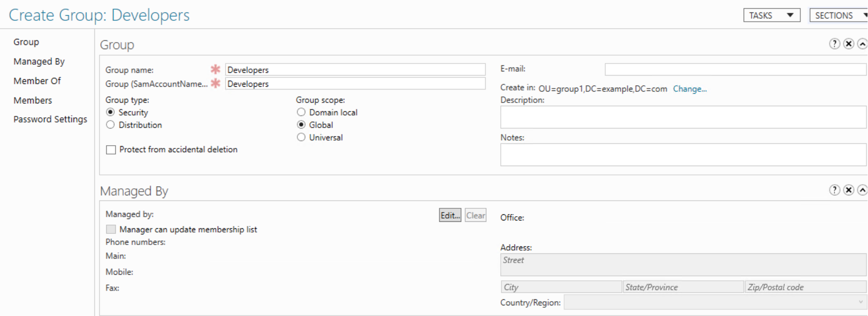
Task: Navigate to Members in left navigation
Action: click(33, 100)
